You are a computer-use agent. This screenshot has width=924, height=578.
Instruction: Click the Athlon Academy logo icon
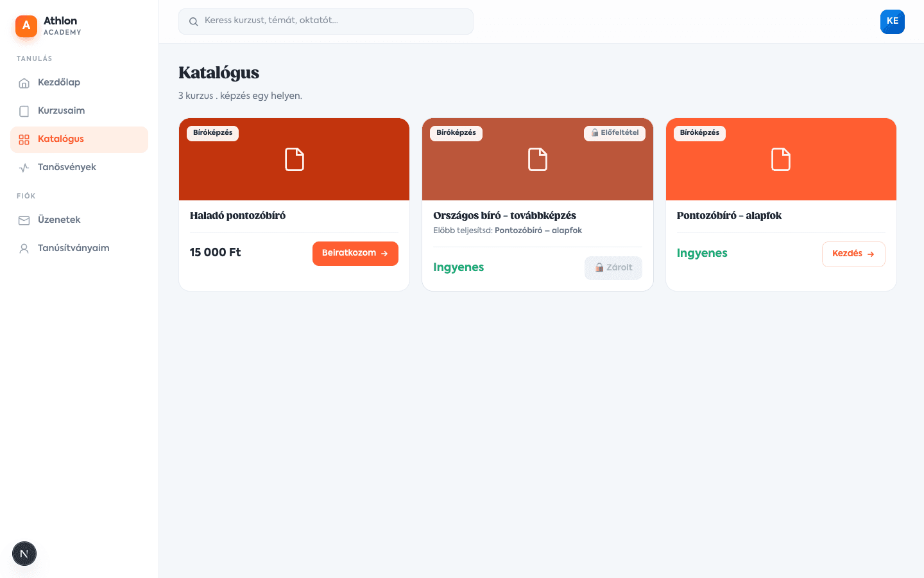[26, 26]
